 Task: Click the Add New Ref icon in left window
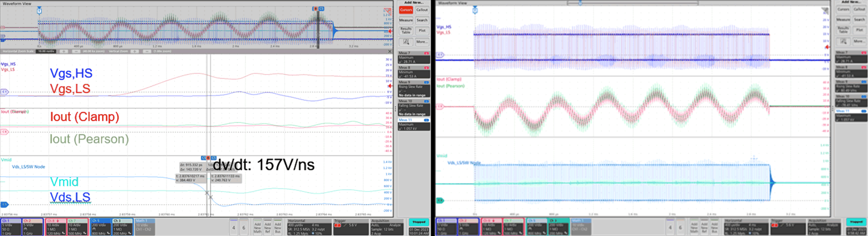tap(268, 227)
